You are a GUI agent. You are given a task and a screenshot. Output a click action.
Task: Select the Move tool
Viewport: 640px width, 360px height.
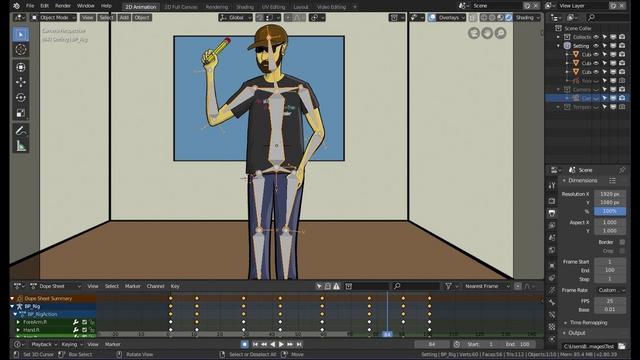[x=21, y=82]
